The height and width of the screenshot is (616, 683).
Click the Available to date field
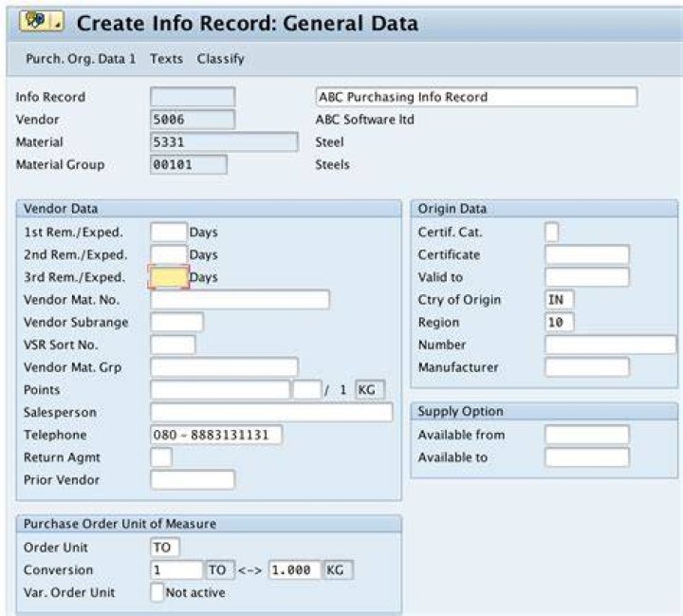587,457
